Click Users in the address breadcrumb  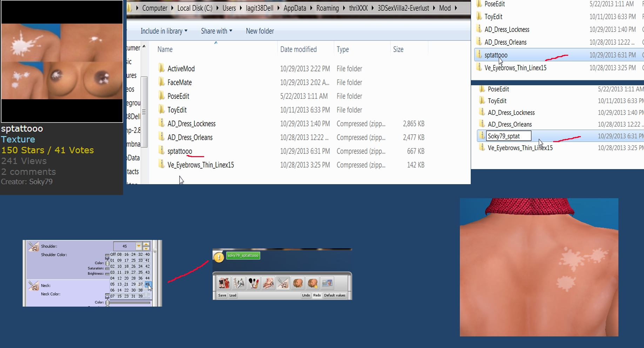click(229, 8)
